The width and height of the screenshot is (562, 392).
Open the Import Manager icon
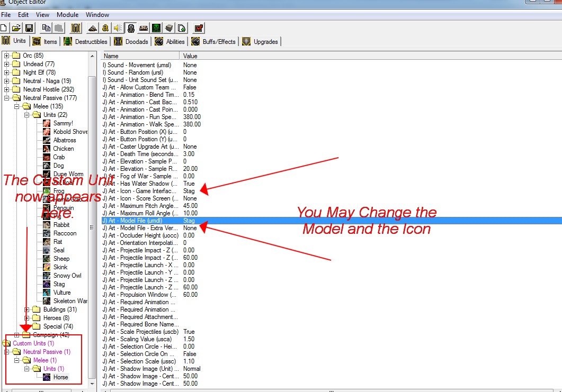pyautogui.click(x=182, y=28)
